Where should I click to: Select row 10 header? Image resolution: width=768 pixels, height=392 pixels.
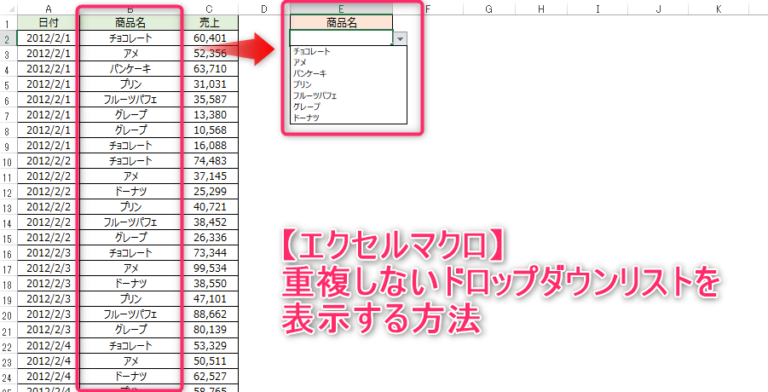(7, 161)
